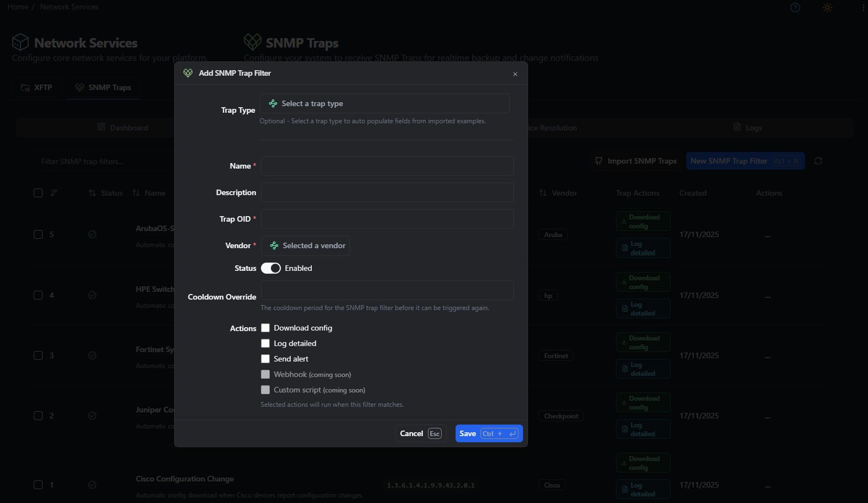Open the actions menu for the Aruba row
The height and width of the screenshot is (503, 868).
pyautogui.click(x=768, y=235)
